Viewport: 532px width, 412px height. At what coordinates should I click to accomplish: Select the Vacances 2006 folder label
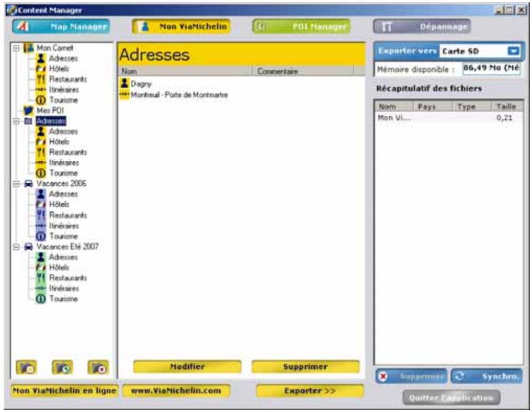click(61, 184)
